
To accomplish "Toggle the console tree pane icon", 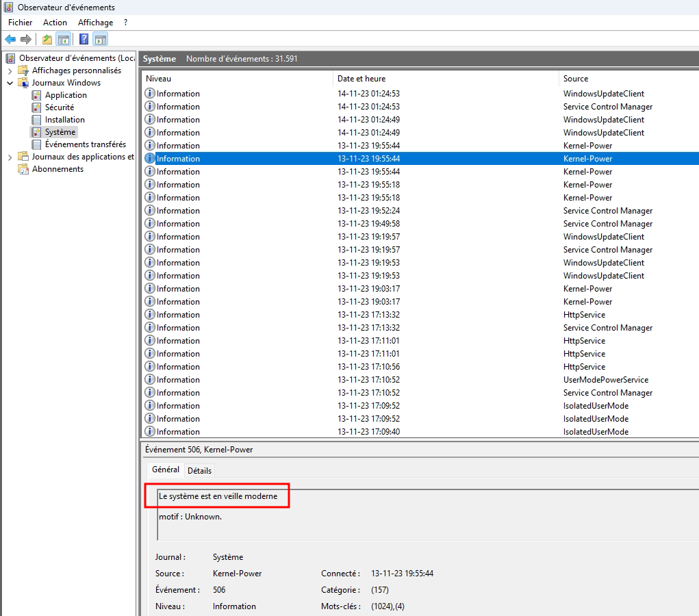I will 63,39.
